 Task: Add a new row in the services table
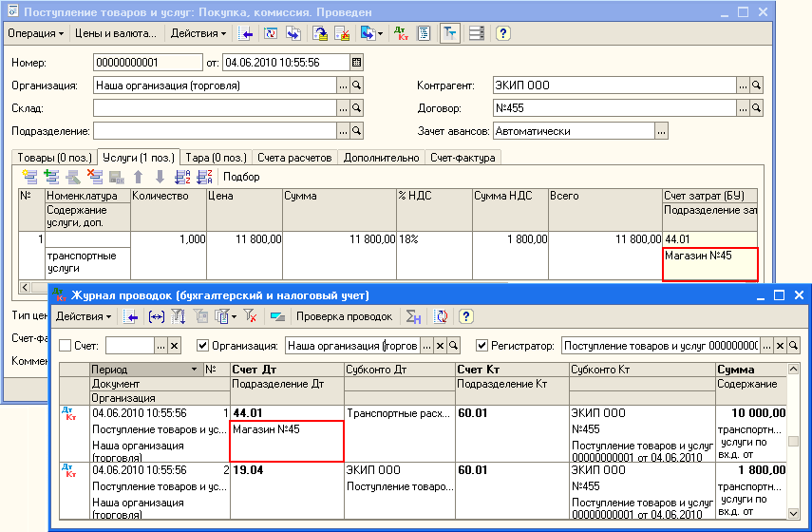pos(29,177)
